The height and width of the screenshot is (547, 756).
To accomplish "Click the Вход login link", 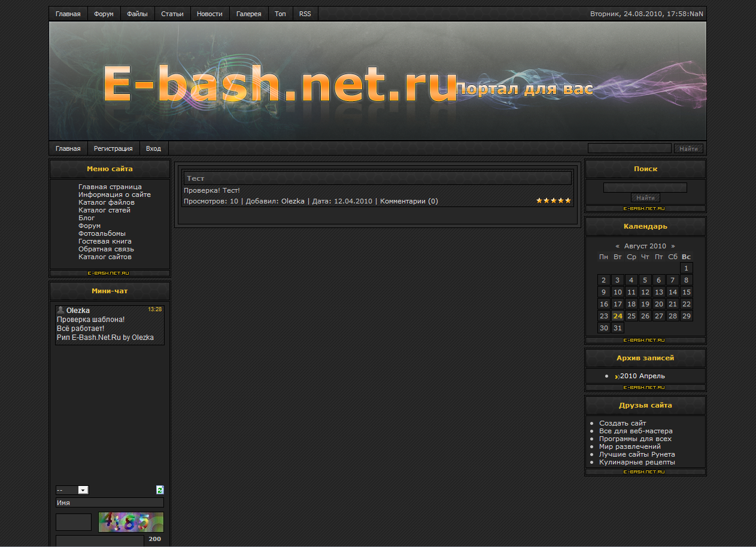I will point(153,148).
